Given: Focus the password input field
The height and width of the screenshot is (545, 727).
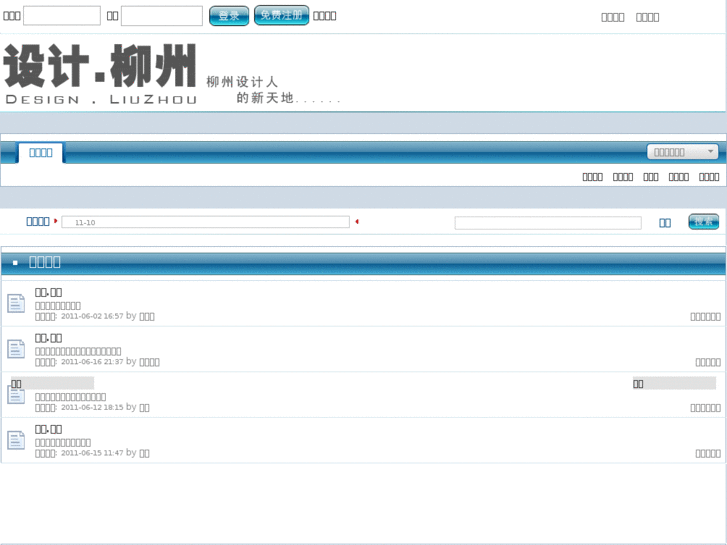Looking at the screenshot, I should [162, 16].
